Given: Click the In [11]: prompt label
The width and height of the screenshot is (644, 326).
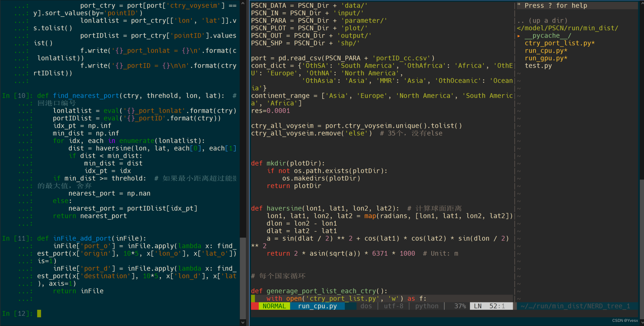Looking at the screenshot, I should click(17, 238).
